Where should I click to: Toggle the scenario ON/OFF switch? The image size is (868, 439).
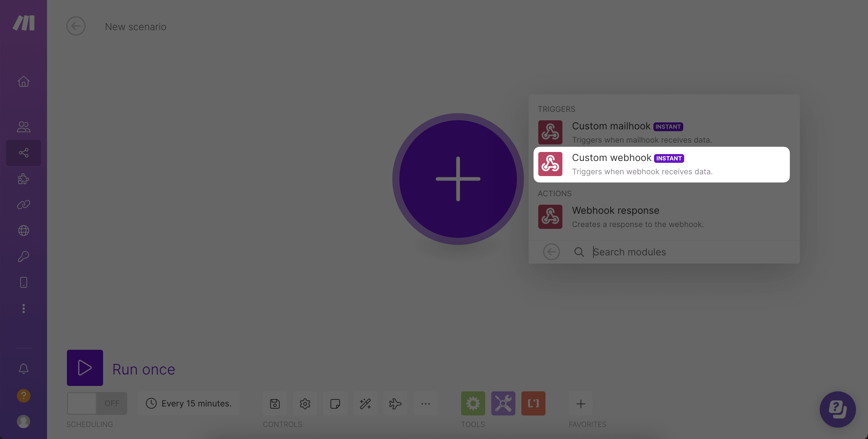point(97,403)
